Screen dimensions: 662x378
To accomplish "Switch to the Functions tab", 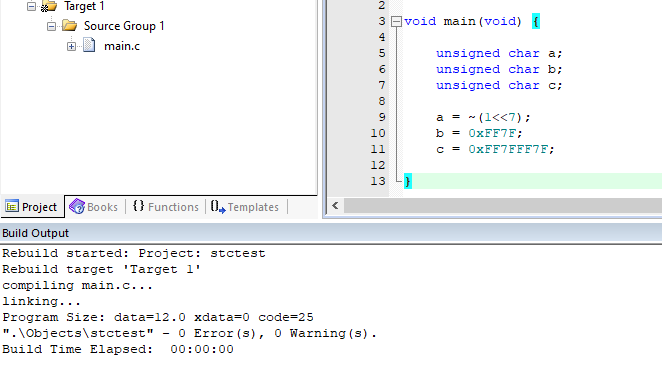I will [166, 207].
